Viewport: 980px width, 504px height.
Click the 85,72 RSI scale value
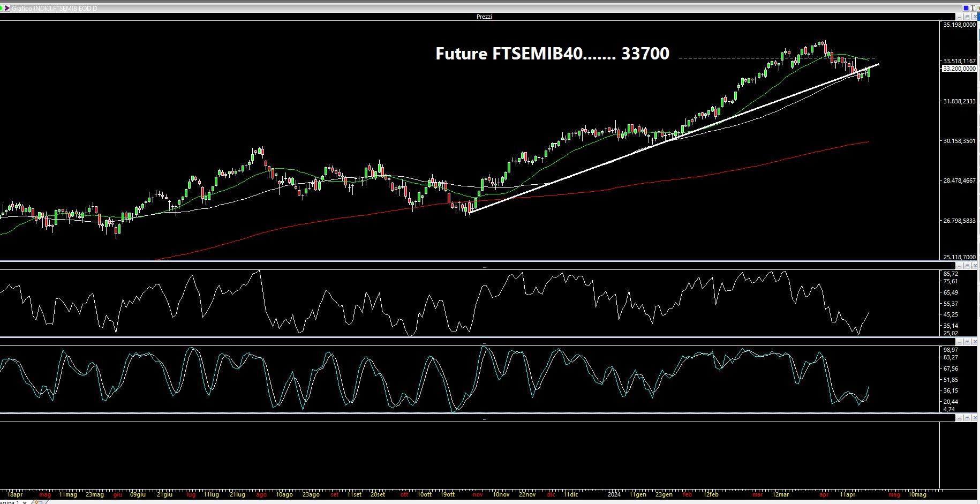pyautogui.click(x=951, y=274)
